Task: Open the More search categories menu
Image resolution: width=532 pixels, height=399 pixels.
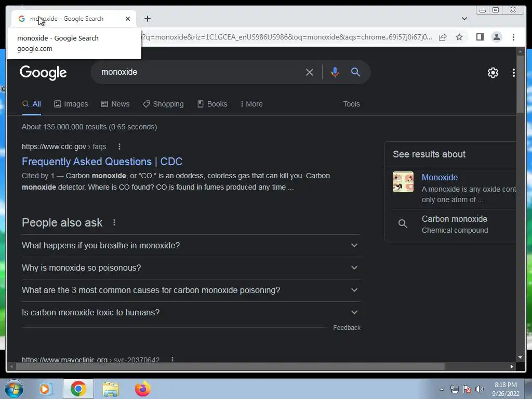Action: (251, 104)
